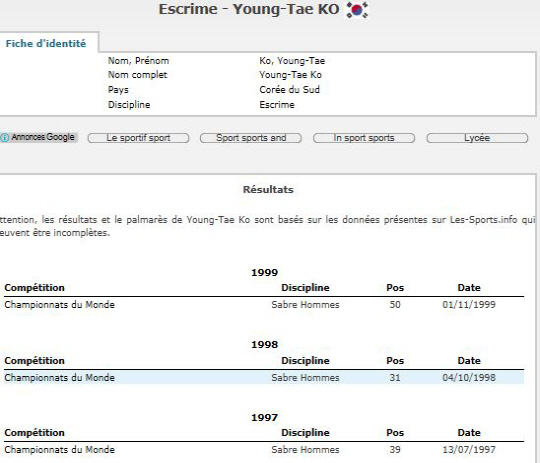
Task: Click the Sport sports and ad button
Action: click(x=251, y=138)
